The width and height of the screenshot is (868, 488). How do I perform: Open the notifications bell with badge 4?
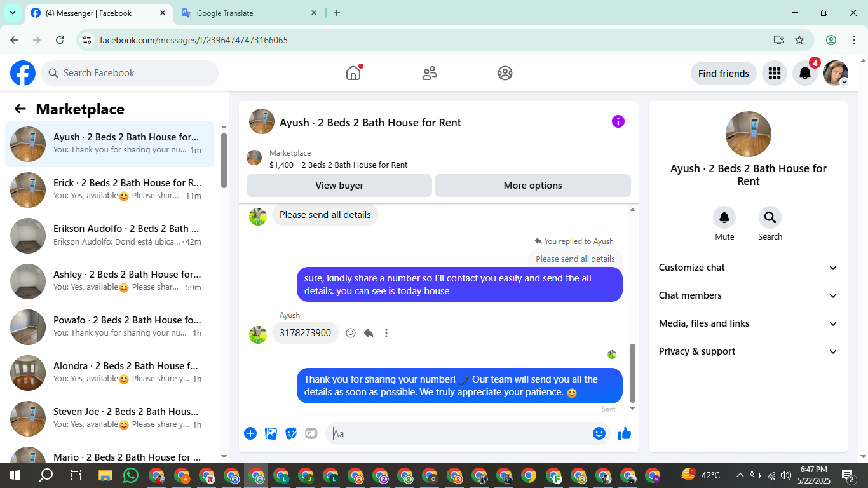pyautogui.click(x=805, y=73)
